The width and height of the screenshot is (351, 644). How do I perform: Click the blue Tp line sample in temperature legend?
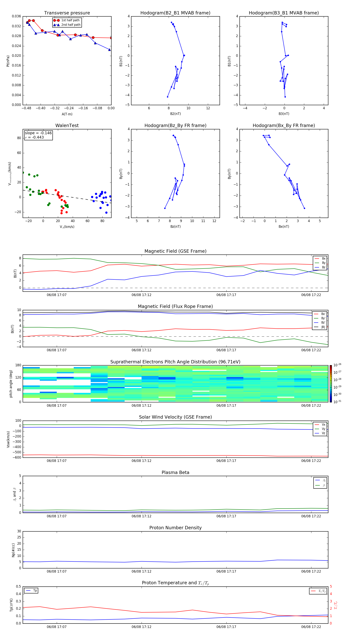click(28, 591)
